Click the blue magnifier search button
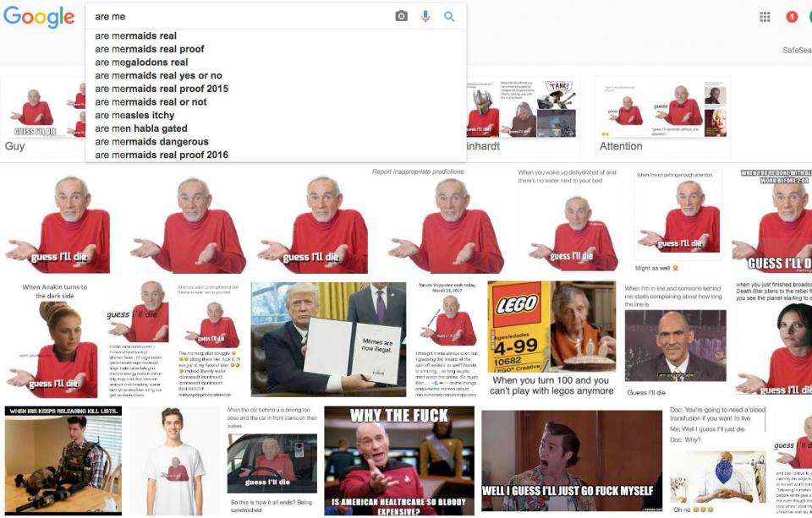Viewport: 812px width, 518px height. pos(449,17)
